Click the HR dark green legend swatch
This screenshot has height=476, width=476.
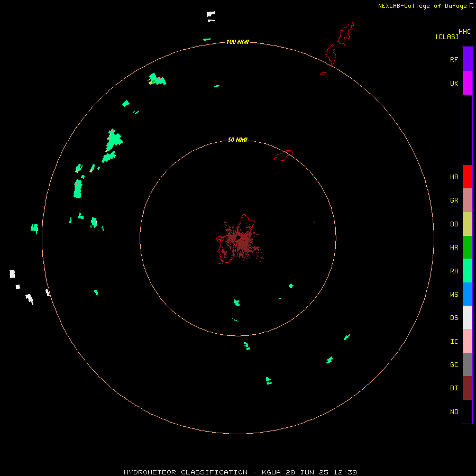tap(467, 248)
